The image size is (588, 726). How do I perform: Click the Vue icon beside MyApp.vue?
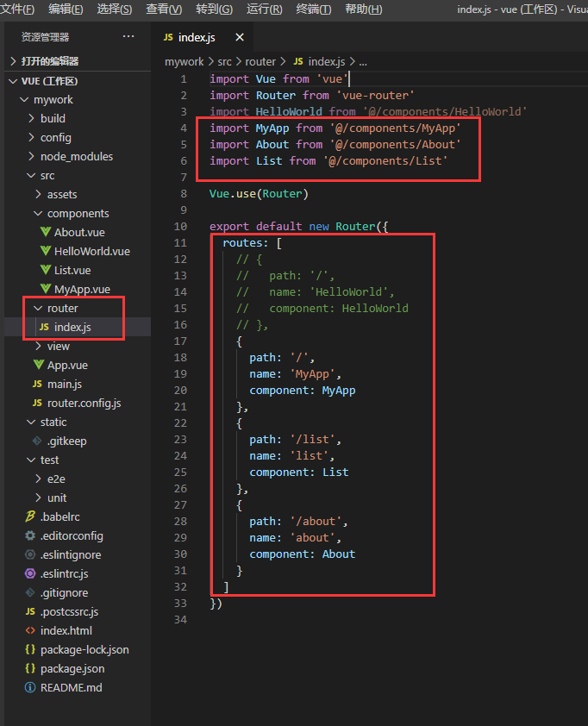(46, 289)
